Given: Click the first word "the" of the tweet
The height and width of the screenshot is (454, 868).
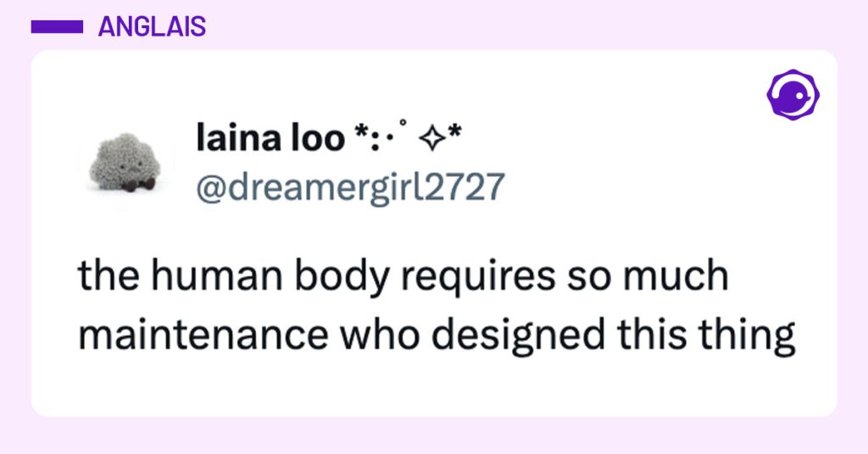Looking at the screenshot, I should pyautogui.click(x=103, y=278).
